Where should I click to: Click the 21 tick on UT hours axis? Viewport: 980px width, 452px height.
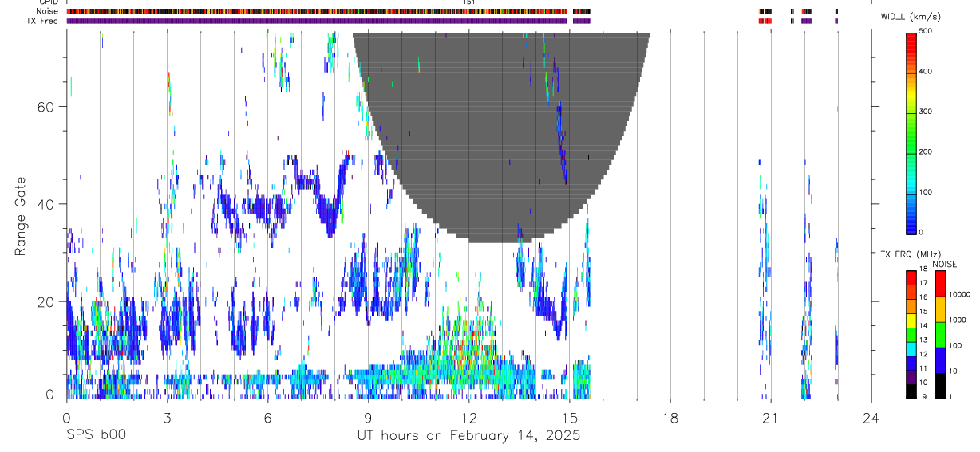pos(770,416)
